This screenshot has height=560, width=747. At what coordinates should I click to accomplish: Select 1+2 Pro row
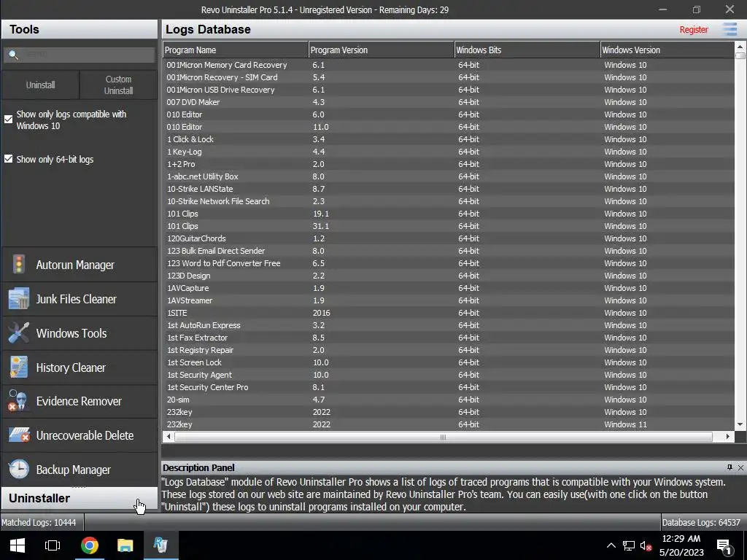pos(449,164)
